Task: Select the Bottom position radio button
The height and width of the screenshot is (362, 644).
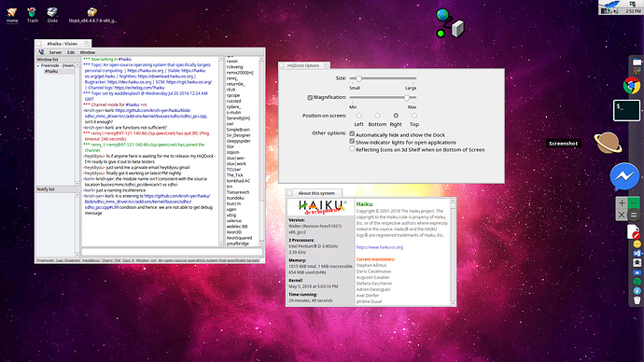Action: pos(377,116)
